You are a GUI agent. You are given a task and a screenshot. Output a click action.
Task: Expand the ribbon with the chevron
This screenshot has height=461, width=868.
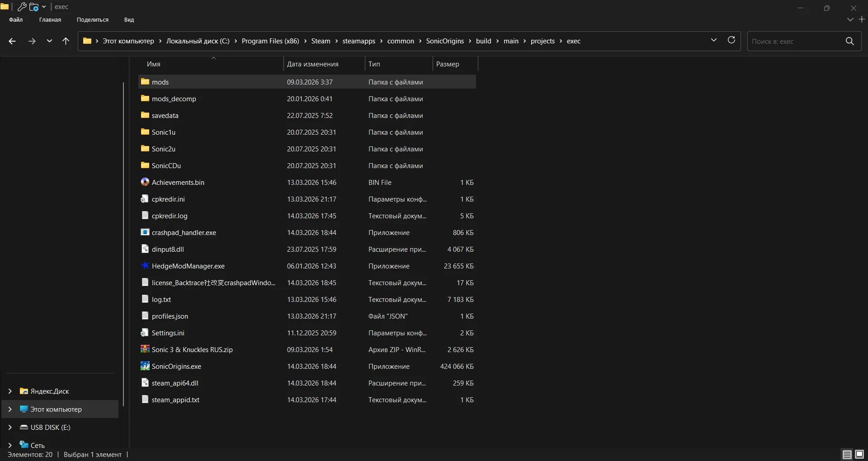(x=850, y=19)
